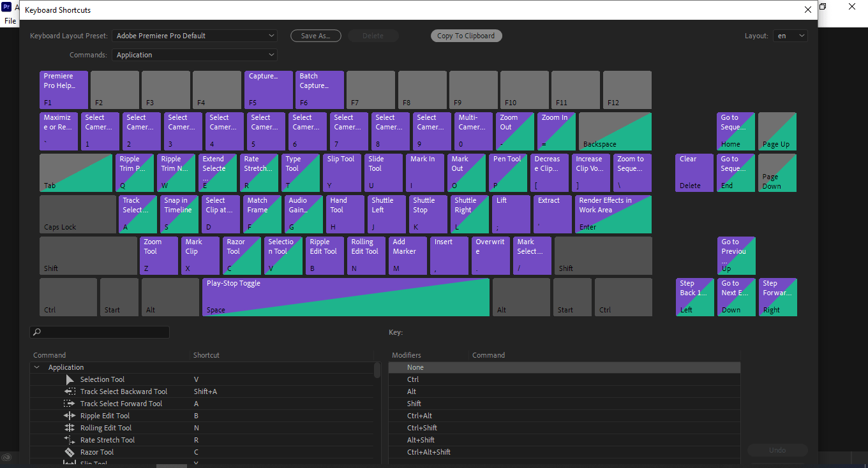Click the Caps Lock key

tap(78, 214)
